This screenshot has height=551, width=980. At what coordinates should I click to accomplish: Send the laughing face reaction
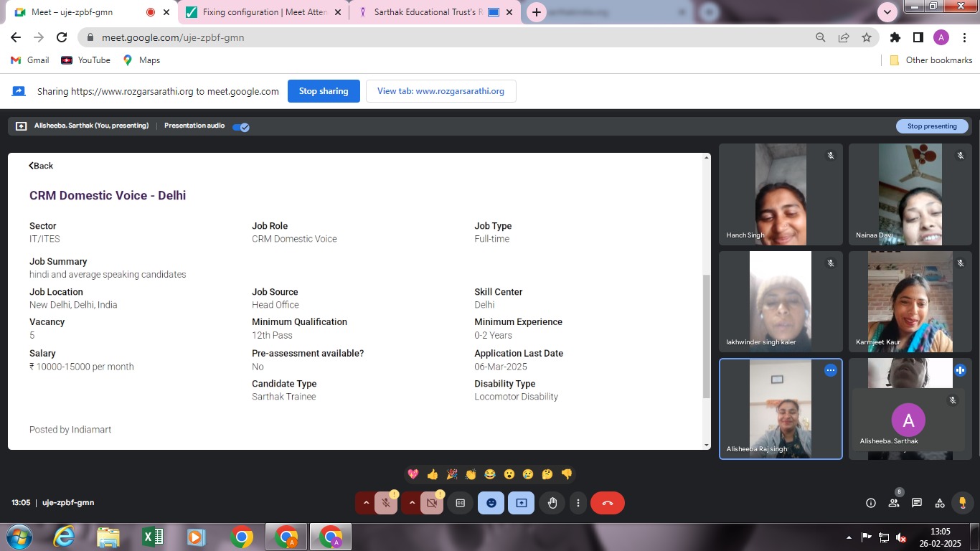(x=490, y=474)
